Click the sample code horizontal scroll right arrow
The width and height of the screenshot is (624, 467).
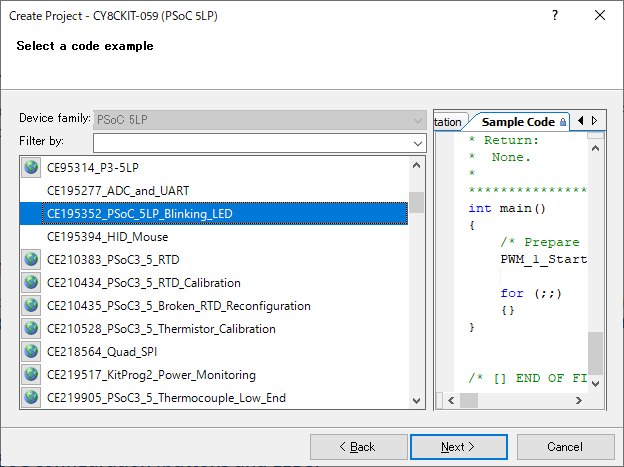(579, 401)
